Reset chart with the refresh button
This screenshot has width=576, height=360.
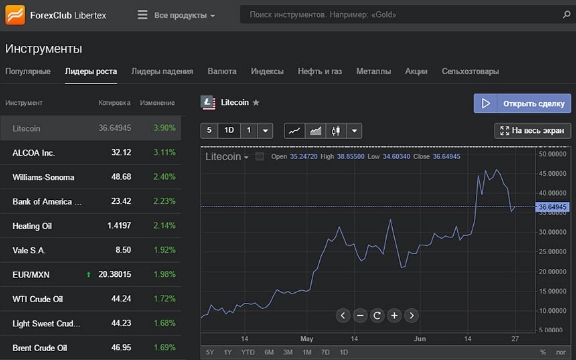click(377, 316)
